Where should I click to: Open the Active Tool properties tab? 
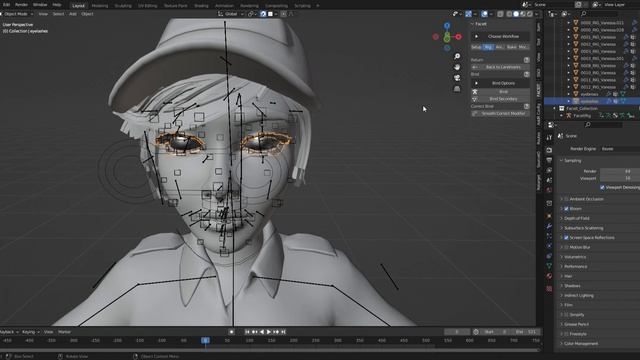tap(549, 138)
